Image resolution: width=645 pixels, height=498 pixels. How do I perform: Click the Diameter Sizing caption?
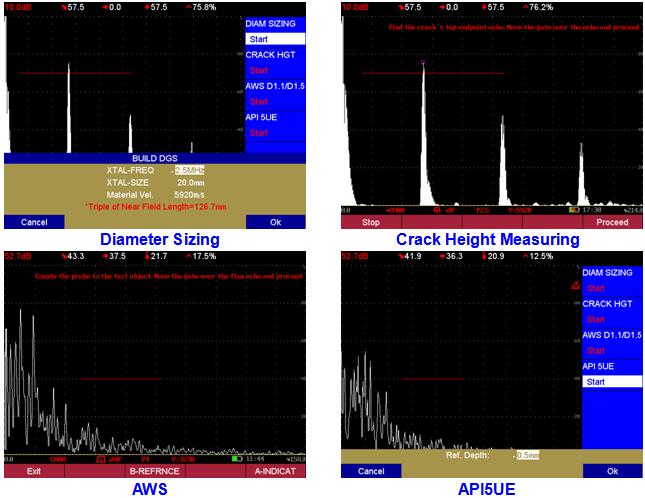[160, 240]
